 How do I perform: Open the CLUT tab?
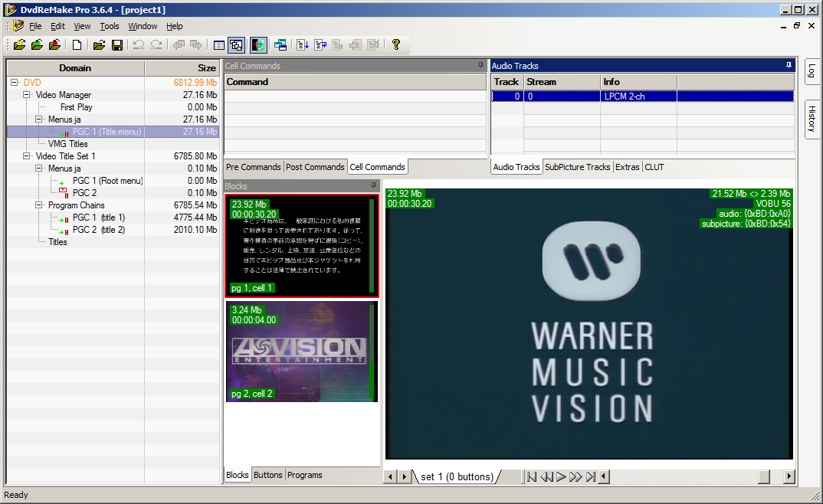[x=654, y=167]
